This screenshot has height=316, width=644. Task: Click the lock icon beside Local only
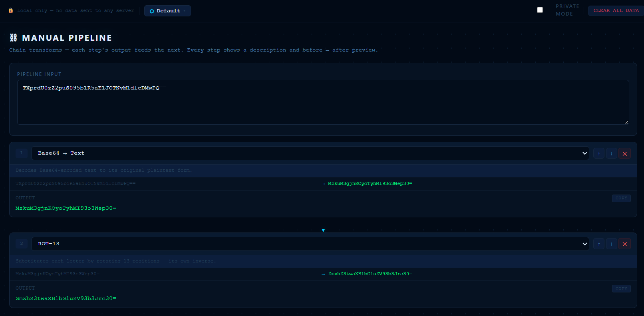tap(11, 10)
